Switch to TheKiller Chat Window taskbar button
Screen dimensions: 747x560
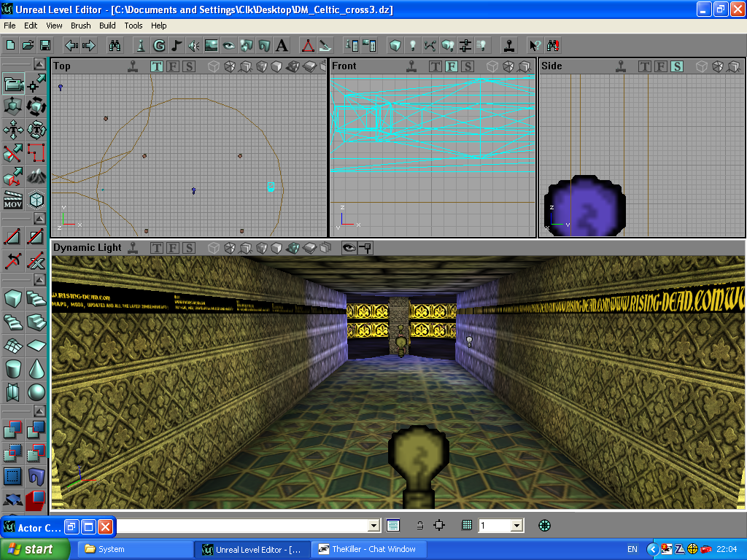(x=368, y=549)
